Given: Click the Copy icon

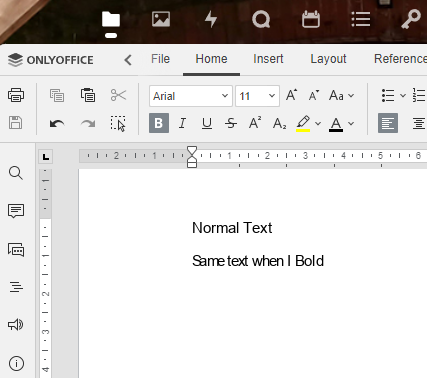Looking at the screenshot, I should click(x=57, y=95).
